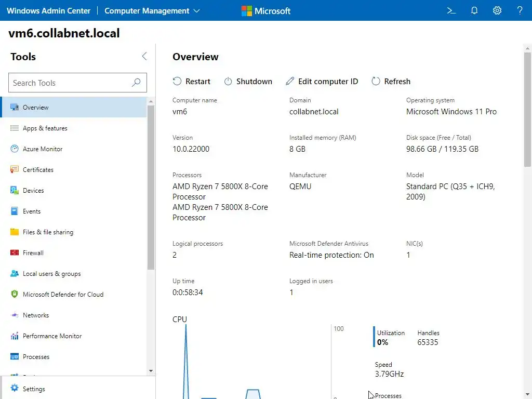
Task: Click the Microsoft Defender for Cloud shield icon
Action: point(14,294)
